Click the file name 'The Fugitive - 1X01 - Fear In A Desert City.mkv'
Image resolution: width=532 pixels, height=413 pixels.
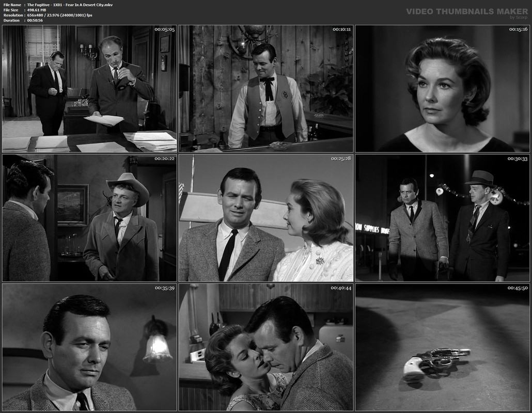[x=70, y=5]
